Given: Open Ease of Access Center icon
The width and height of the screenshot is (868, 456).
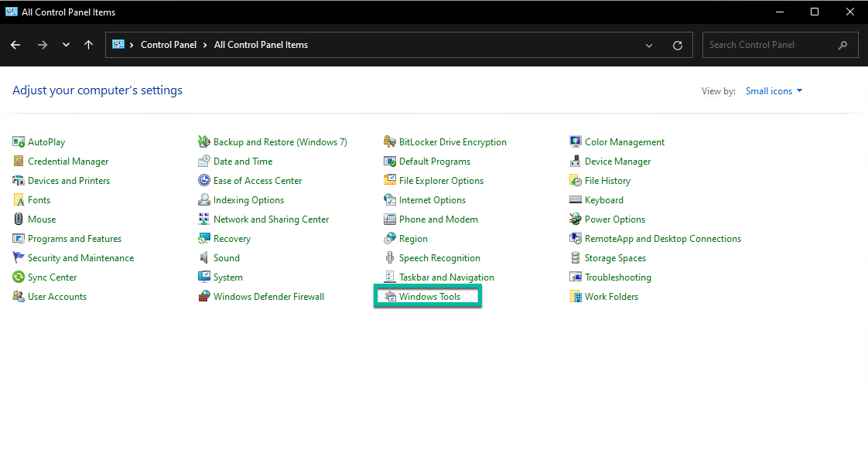Looking at the screenshot, I should 204,181.
